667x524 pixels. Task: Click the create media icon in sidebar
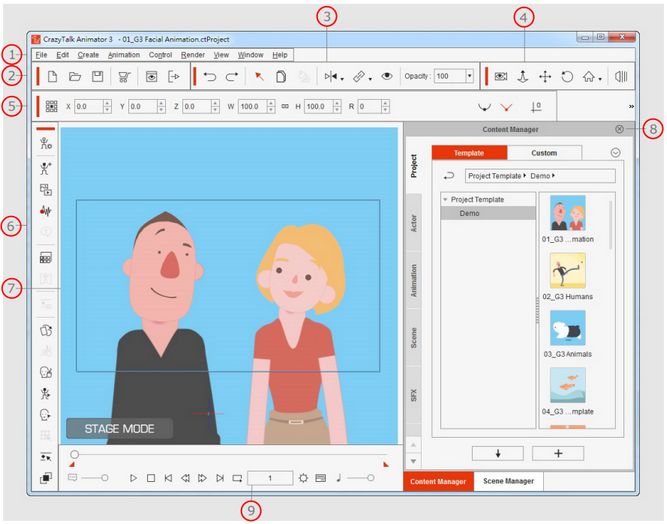tap(46, 190)
